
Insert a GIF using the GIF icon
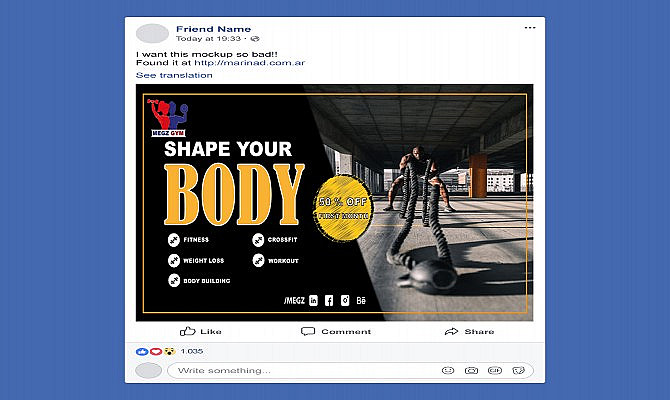tap(495, 371)
